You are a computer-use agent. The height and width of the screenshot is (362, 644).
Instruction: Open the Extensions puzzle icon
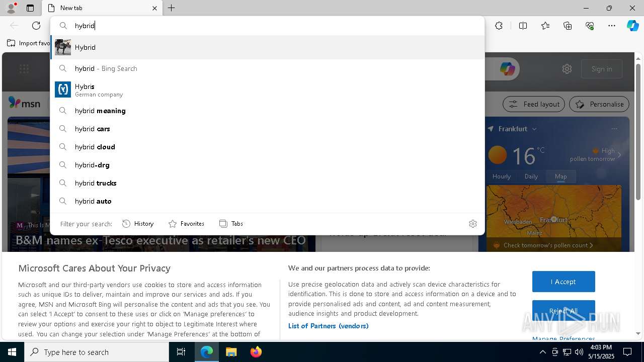tap(499, 26)
